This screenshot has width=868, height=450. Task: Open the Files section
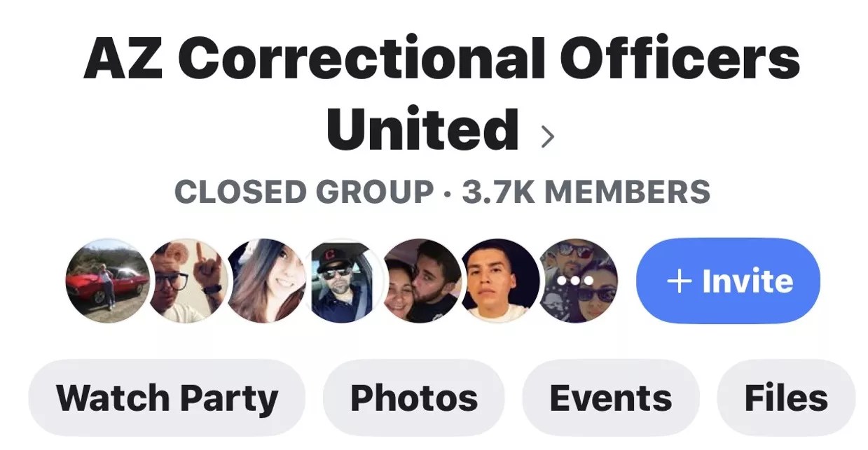786,398
